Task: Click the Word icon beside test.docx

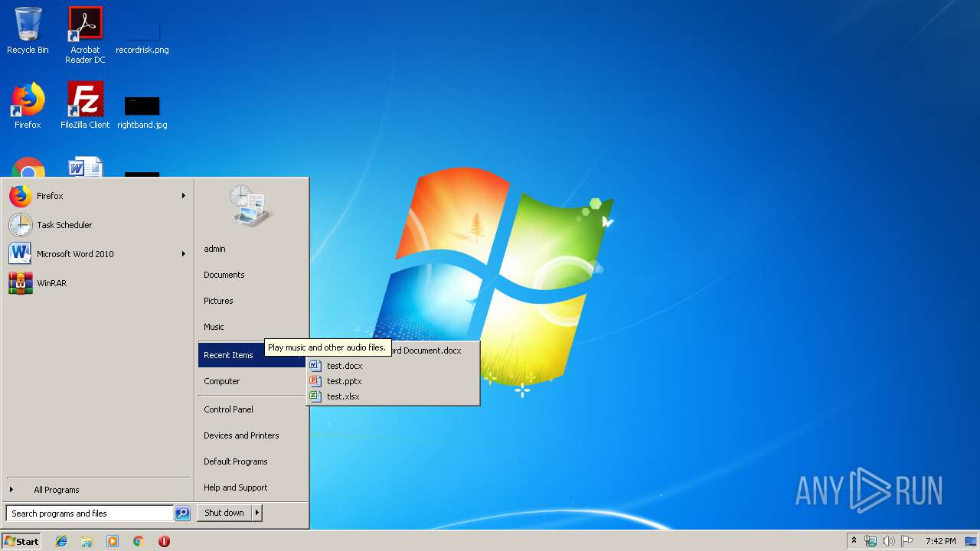Action: pyautogui.click(x=315, y=366)
